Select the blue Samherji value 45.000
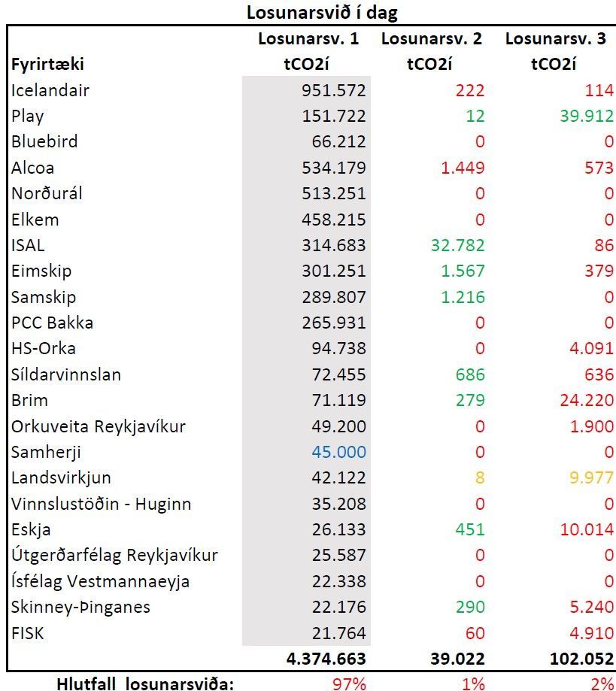The width and height of the screenshot is (616, 691). 338,452
